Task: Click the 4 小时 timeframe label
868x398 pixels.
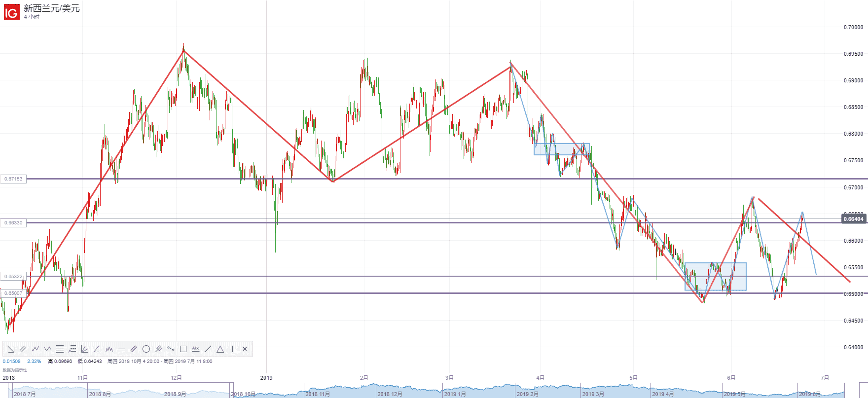Action: pos(32,17)
